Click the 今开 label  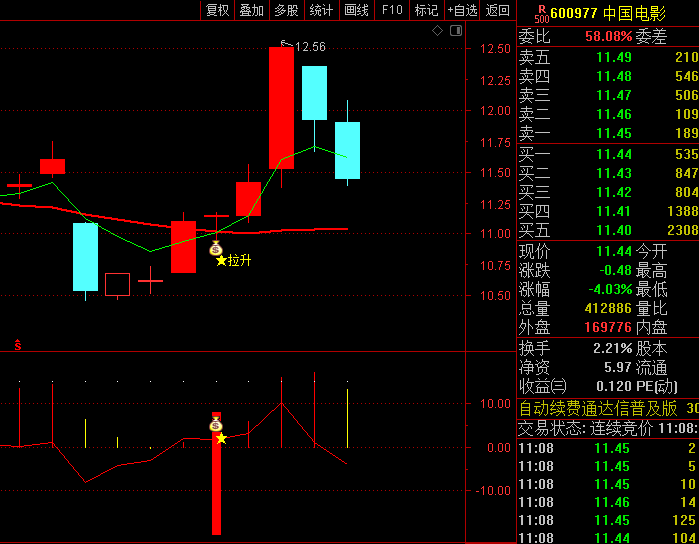pyautogui.click(x=651, y=251)
